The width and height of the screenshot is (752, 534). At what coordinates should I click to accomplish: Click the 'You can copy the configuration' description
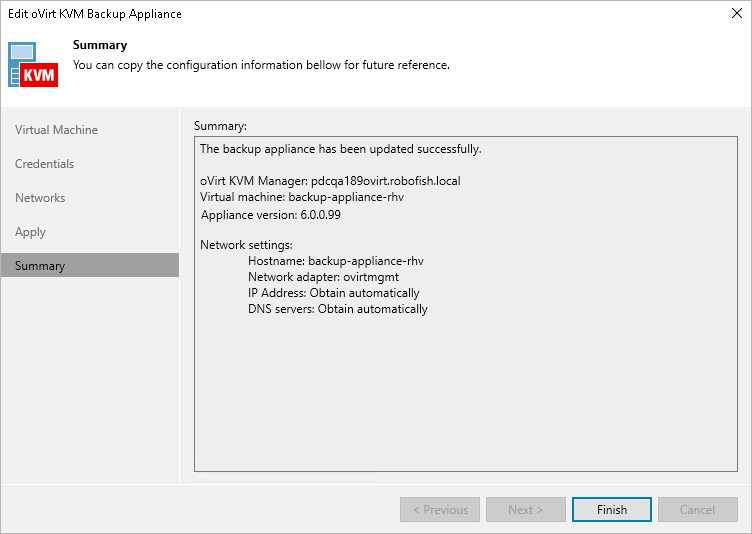pos(261,65)
